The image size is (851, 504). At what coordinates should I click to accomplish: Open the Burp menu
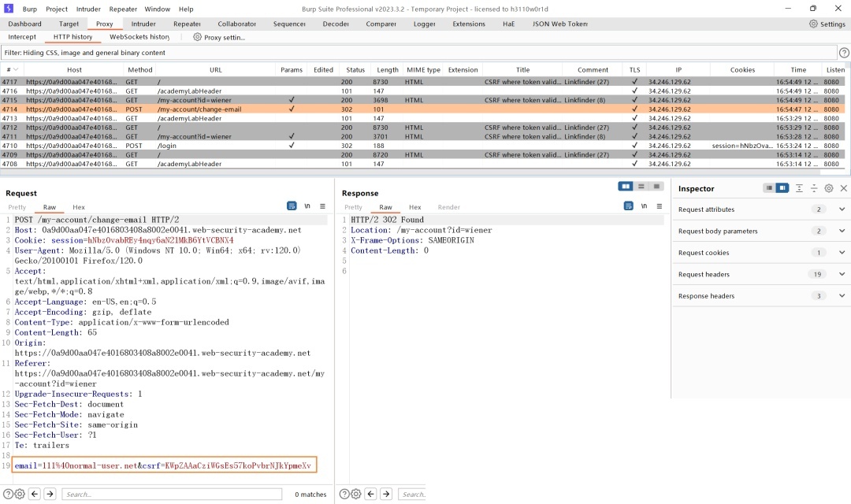[x=30, y=9]
